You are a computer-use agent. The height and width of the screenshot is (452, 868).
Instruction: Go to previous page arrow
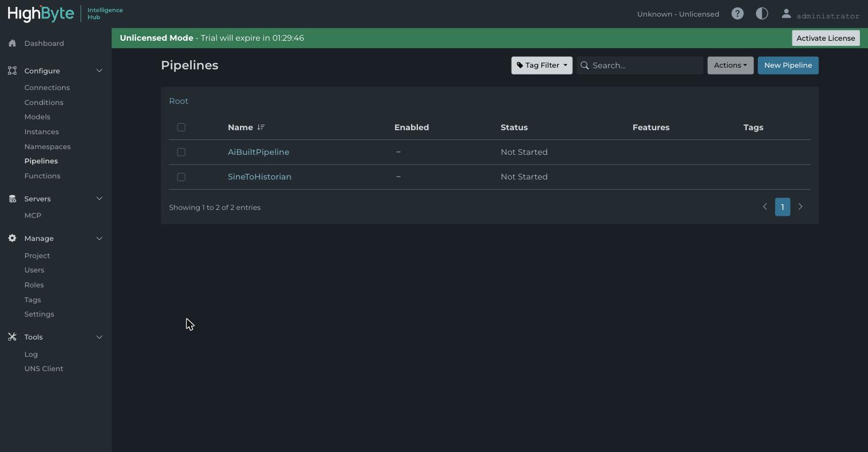pos(765,206)
